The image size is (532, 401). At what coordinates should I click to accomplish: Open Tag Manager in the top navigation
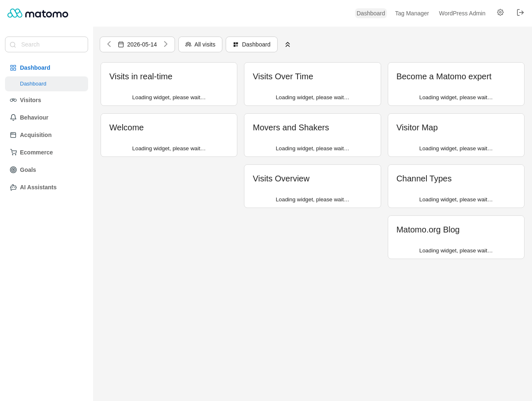(x=412, y=13)
